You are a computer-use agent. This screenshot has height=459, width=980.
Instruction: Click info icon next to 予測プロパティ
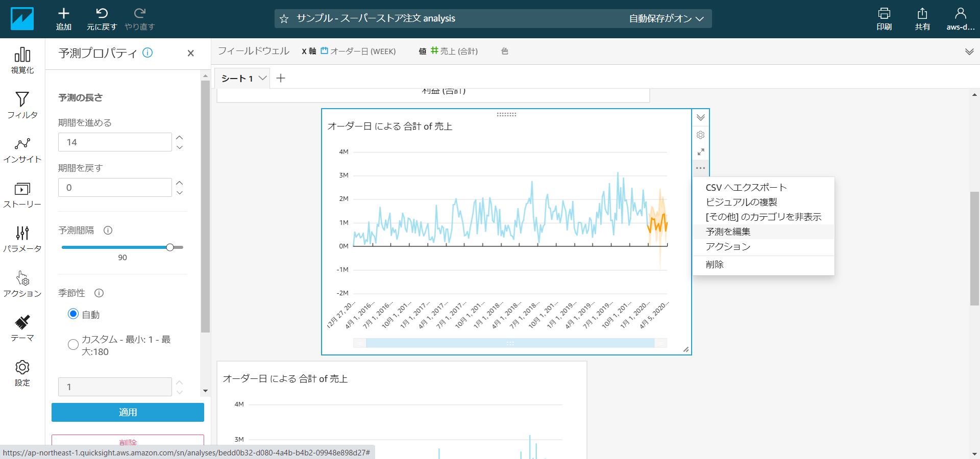pos(148,53)
